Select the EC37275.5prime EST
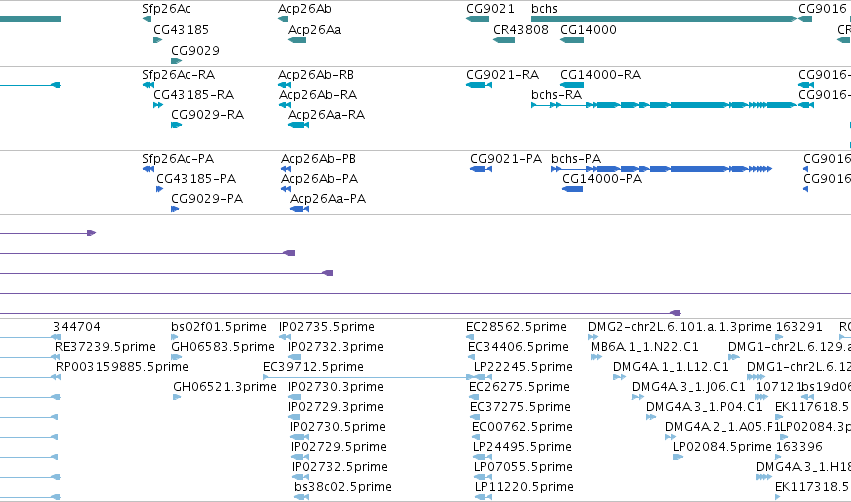 pyautogui.click(x=473, y=417)
